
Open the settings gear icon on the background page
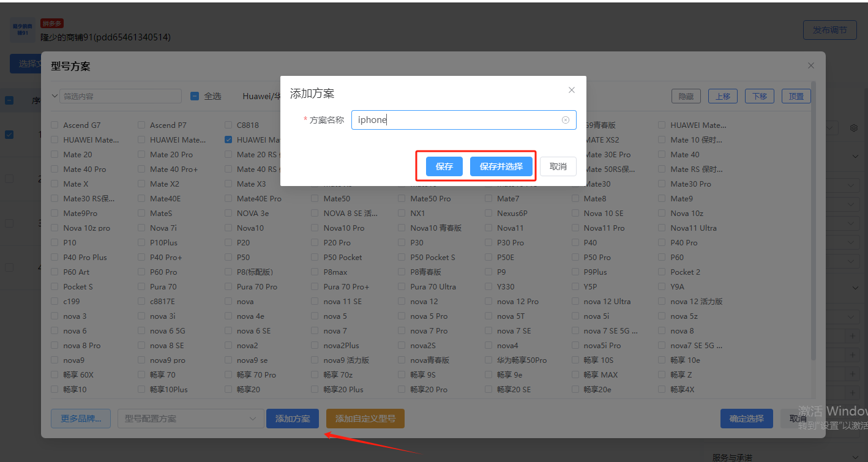pyautogui.click(x=854, y=128)
